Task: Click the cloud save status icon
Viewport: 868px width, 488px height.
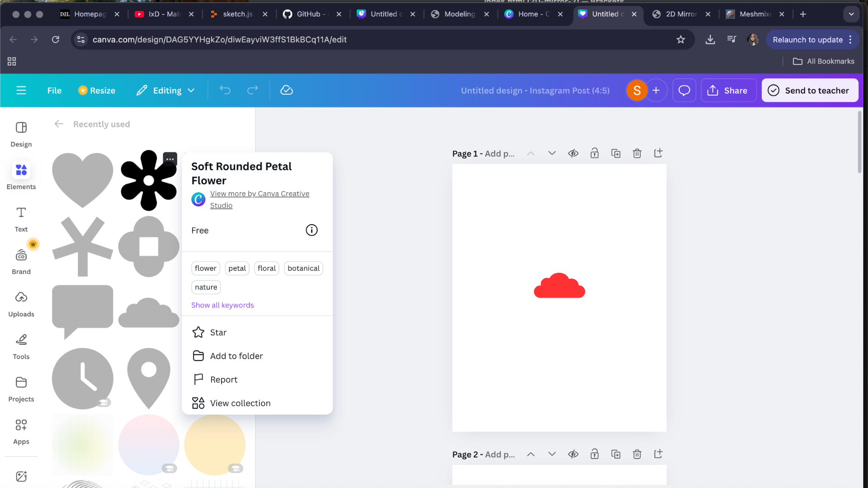Action: click(287, 90)
